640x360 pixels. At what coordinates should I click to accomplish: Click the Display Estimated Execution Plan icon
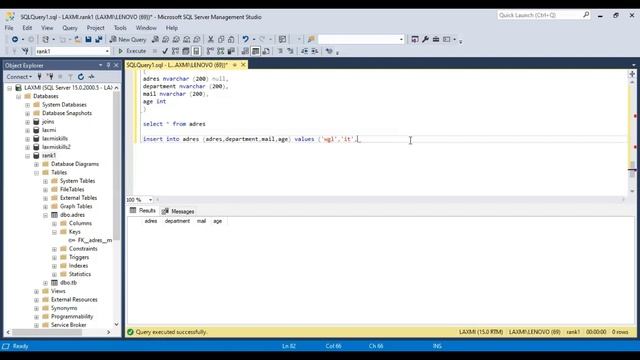[175, 51]
